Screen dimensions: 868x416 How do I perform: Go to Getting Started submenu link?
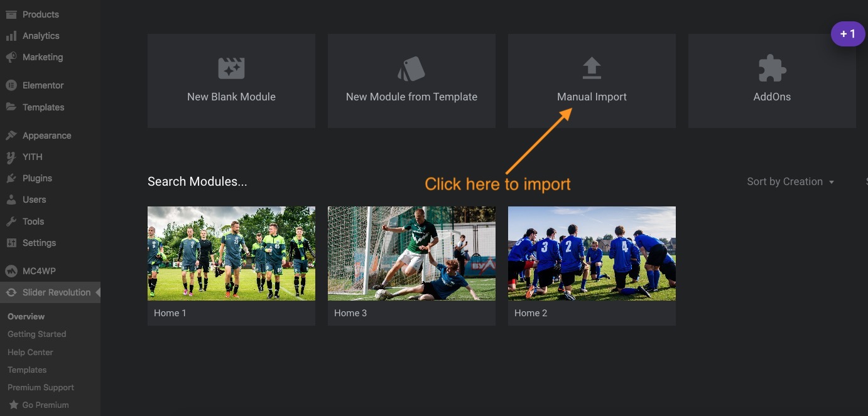[x=36, y=334]
